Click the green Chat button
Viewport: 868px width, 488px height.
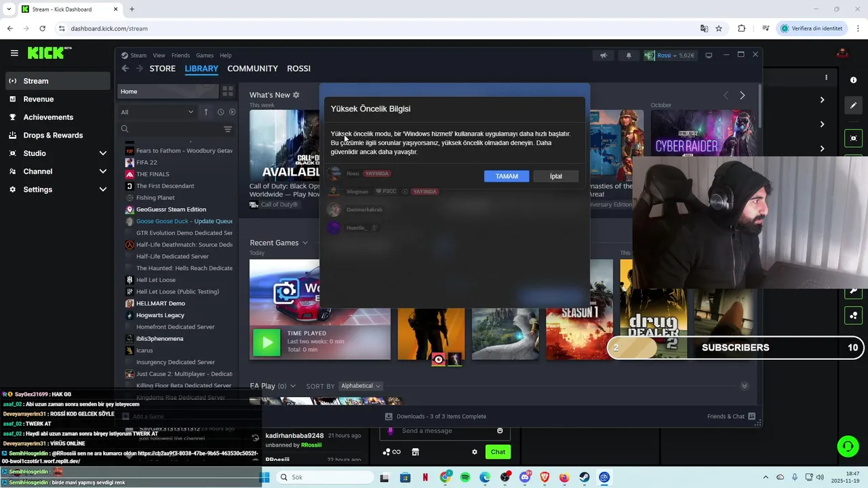(498, 452)
